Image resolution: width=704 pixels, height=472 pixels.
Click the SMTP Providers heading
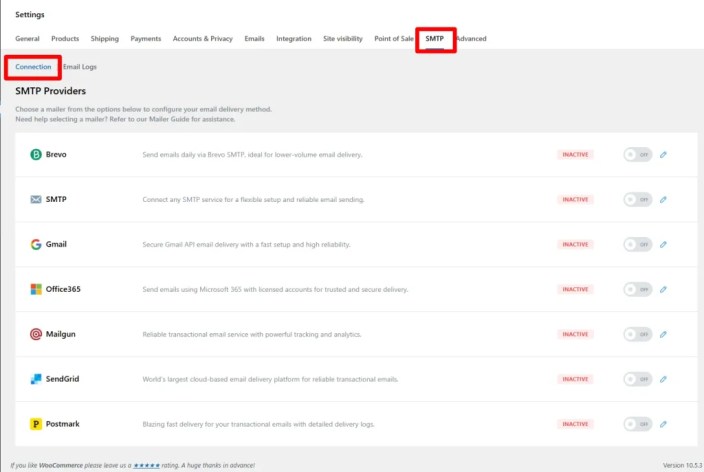click(x=50, y=91)
